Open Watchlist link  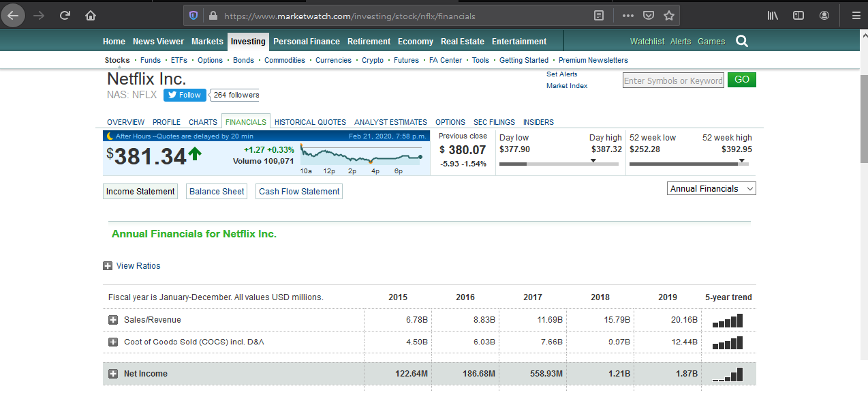click(647, 42)
